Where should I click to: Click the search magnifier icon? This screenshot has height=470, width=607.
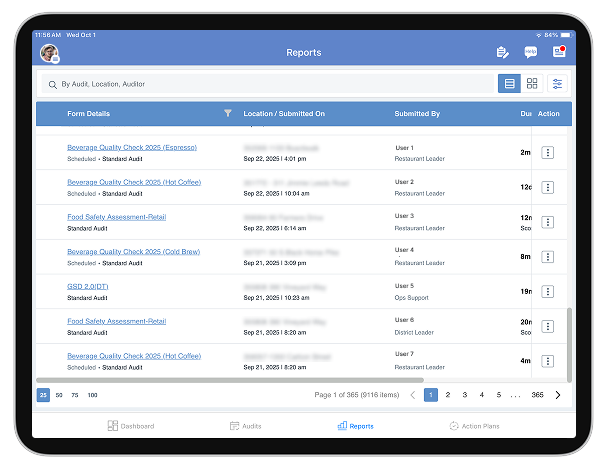[50, 84]
